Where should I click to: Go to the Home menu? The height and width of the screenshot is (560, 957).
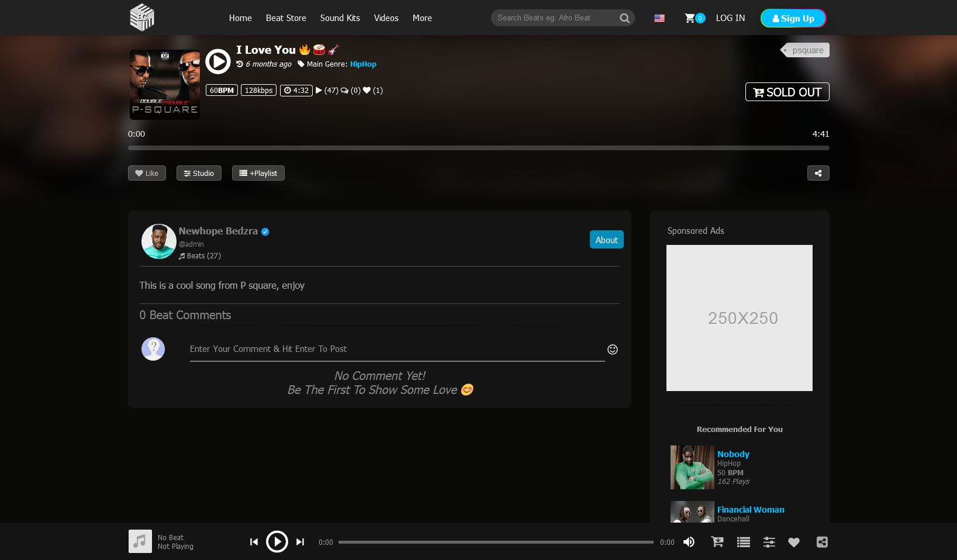pyautogui.click(x=240, y=18)
